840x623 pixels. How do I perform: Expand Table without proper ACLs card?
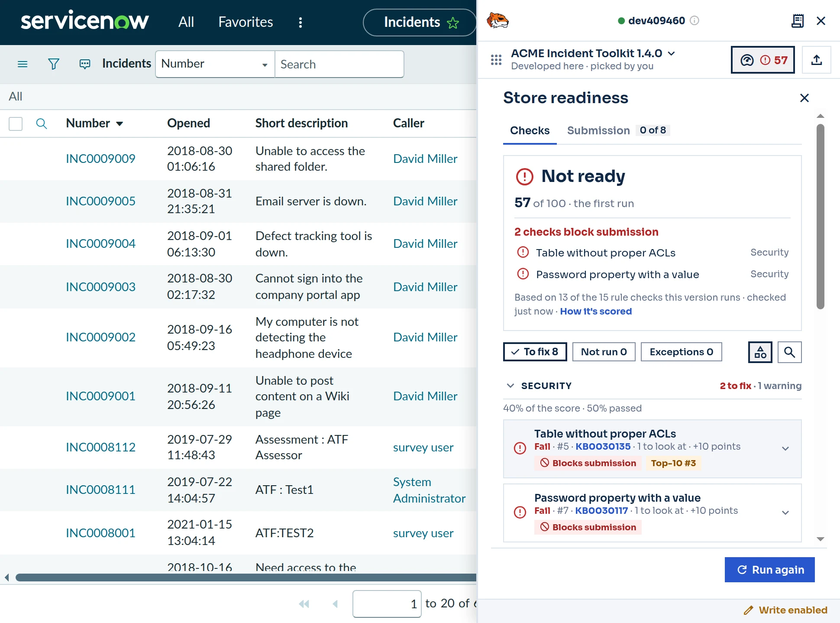tap(785, 448)
